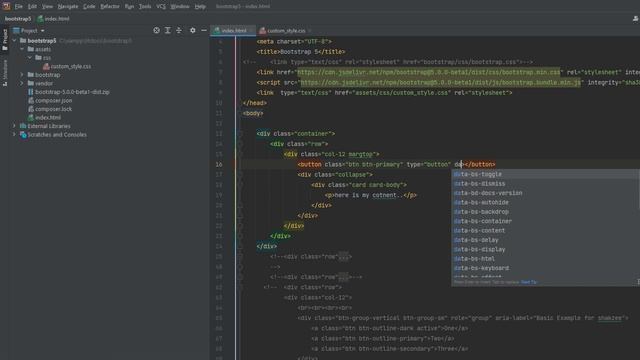Image resolution: width=640 pixels, height=360 pixels.
Task: Open the Help menu
Action: pos(200,7)
